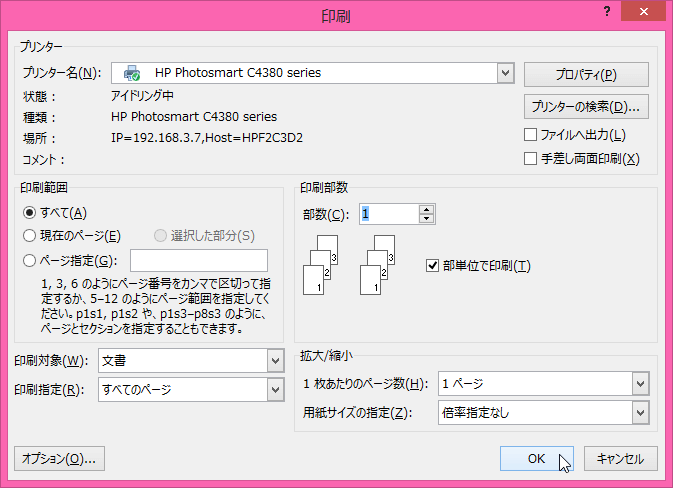Decrease copies with the down spinner arrow

[x=427, y=219]
